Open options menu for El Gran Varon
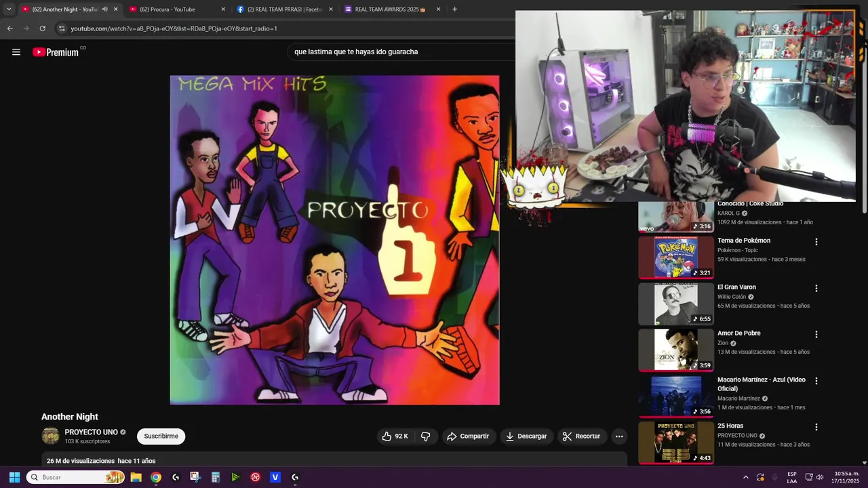Viewport: 868px width, 488px height. coord(816,288)
